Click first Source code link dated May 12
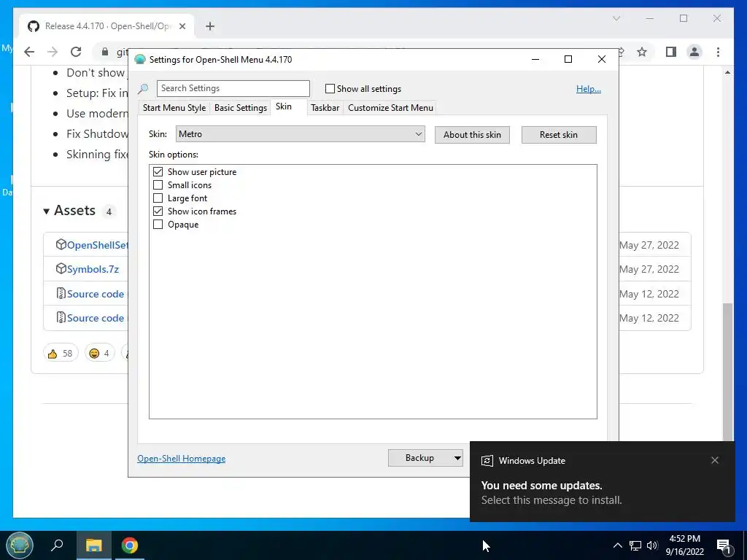The height and width of the screenshot is (560, 747). pyautogui.click(x=96, y=294)
